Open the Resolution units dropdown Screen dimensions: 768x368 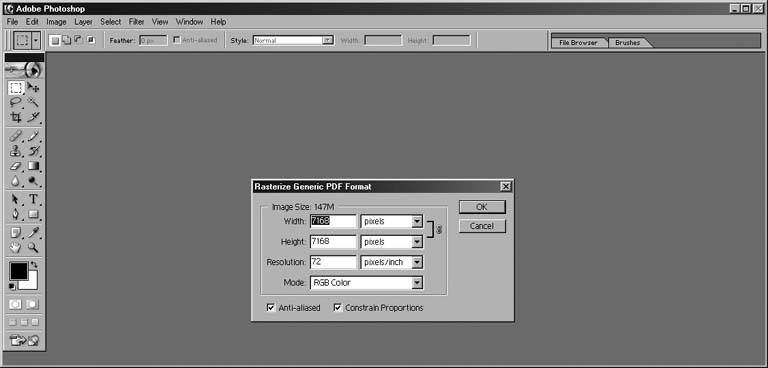tap(417, 263)
